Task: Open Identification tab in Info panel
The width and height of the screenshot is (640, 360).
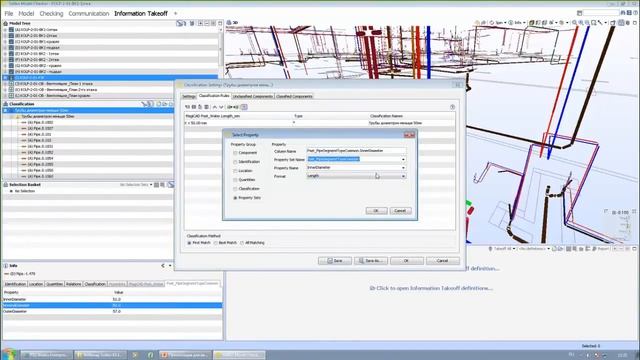Action: (x=15, y=284)
